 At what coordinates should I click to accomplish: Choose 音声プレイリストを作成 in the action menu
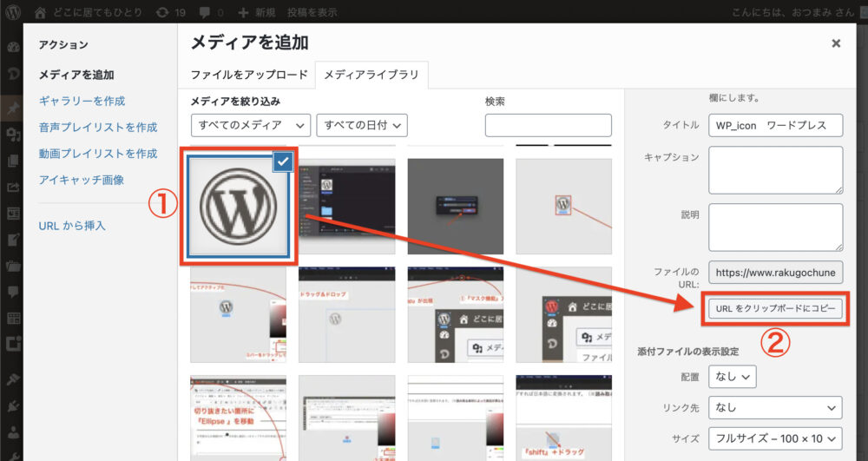(98, 128)
